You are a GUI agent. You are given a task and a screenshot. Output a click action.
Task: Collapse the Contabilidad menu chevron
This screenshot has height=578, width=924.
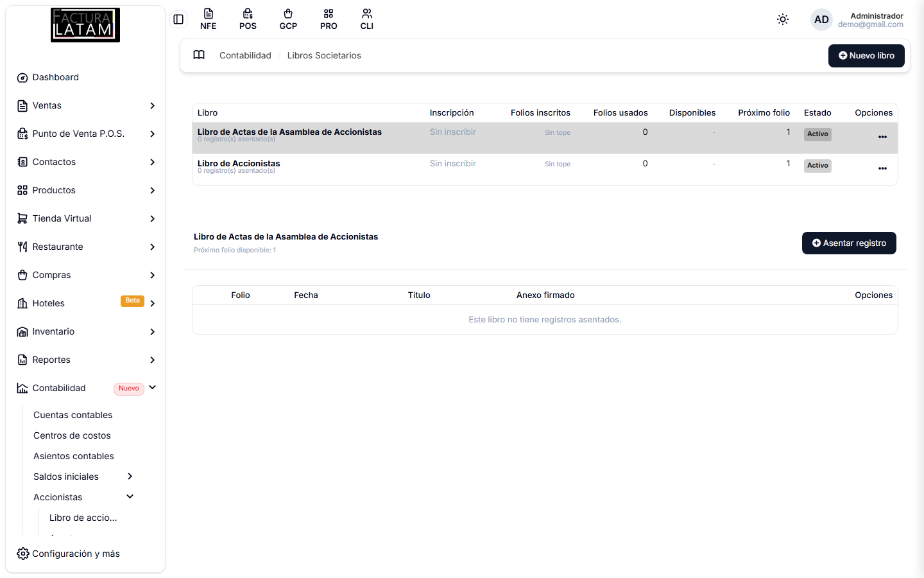pos(152,388)
